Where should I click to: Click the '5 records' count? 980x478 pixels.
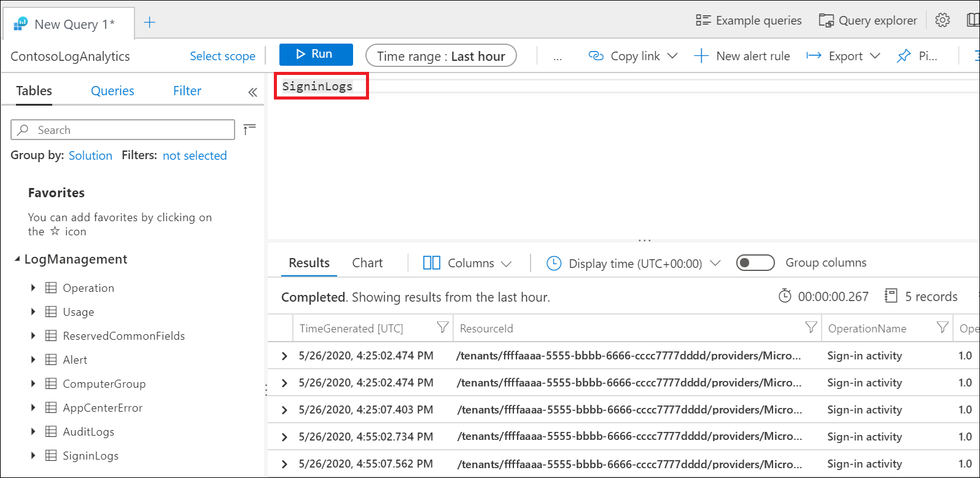(931, 297)
